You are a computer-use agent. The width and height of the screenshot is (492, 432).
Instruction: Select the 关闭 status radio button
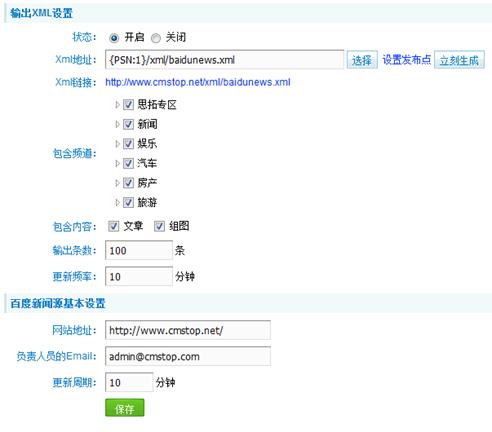pyautogui.click(x=156, y=38)
